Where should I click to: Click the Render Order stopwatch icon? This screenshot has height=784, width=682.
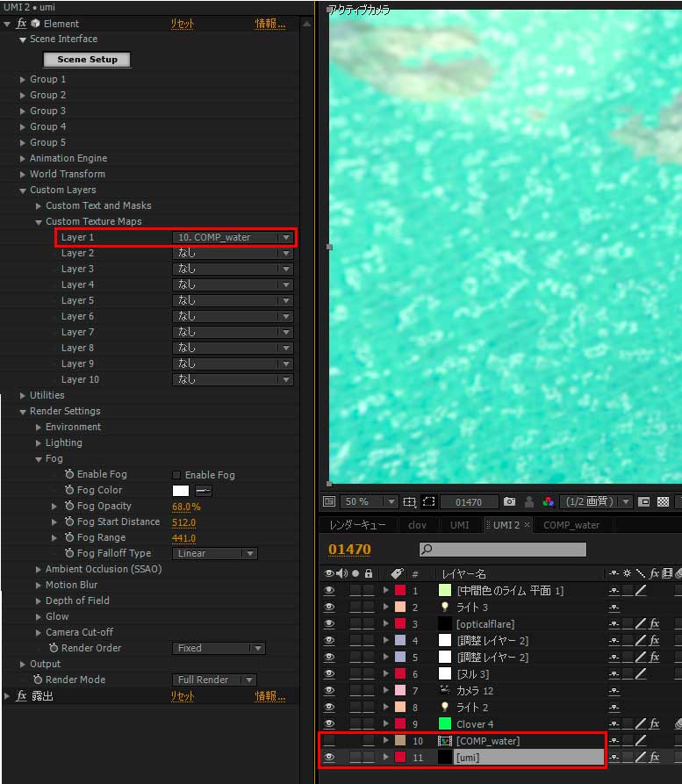[54, 649]
